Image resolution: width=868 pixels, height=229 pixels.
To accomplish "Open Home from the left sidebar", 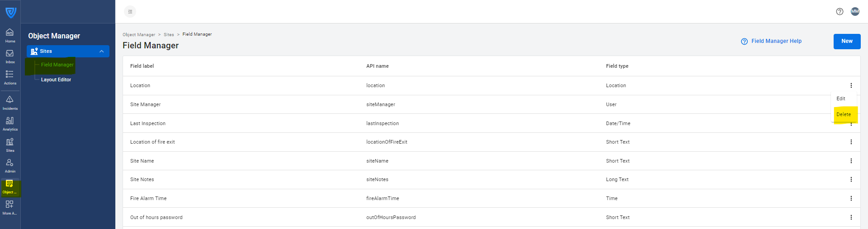I will point(9,35).
